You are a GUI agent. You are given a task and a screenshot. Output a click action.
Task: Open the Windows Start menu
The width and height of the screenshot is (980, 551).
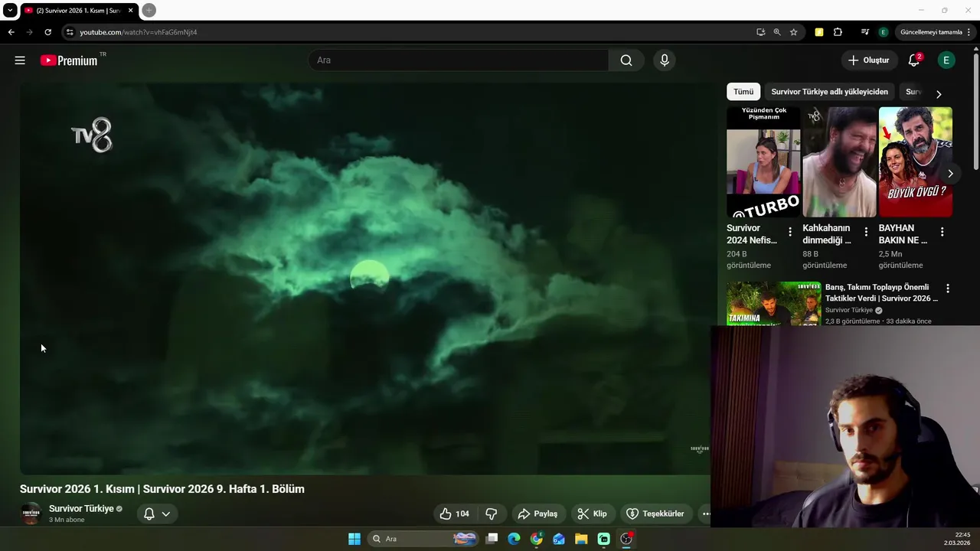pyautogui.click(x=354, y=539)
